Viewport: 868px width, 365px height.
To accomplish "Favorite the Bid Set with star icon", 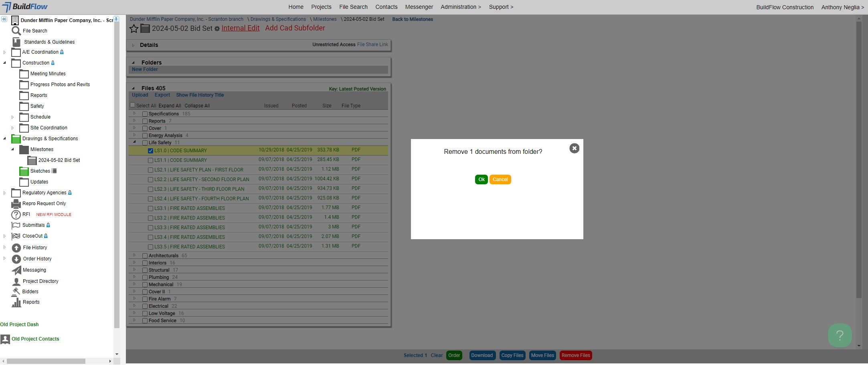I will pyautogui.click(x=134, y=28).
